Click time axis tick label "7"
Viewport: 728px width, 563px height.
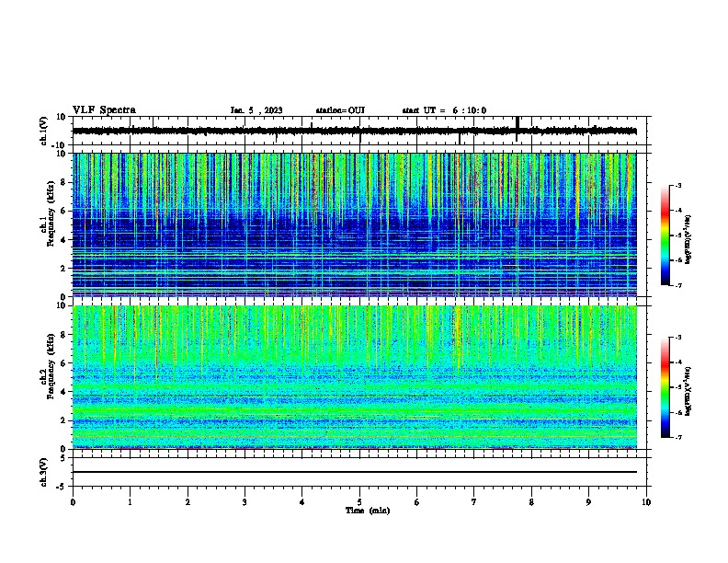tap(474, 502)
